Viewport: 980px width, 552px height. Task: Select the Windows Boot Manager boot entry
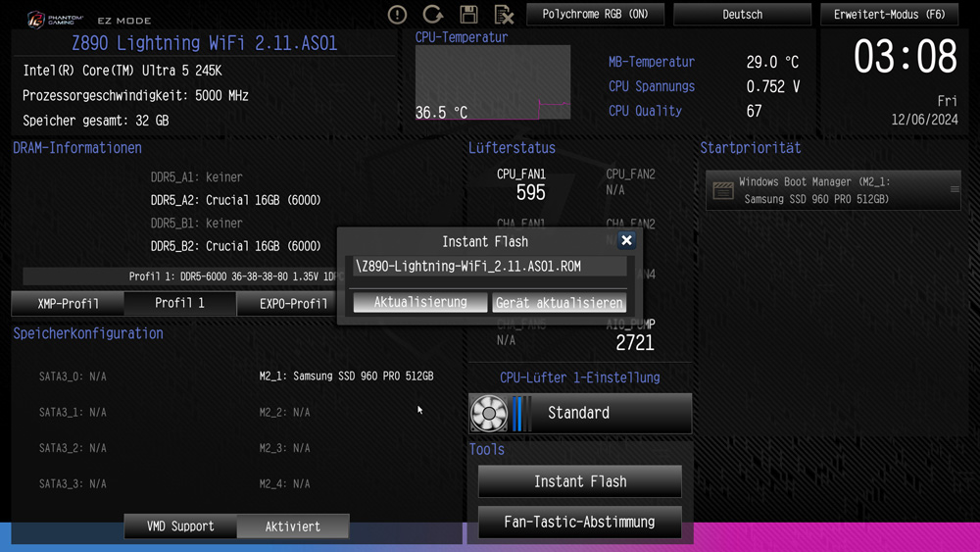[833, 190]
